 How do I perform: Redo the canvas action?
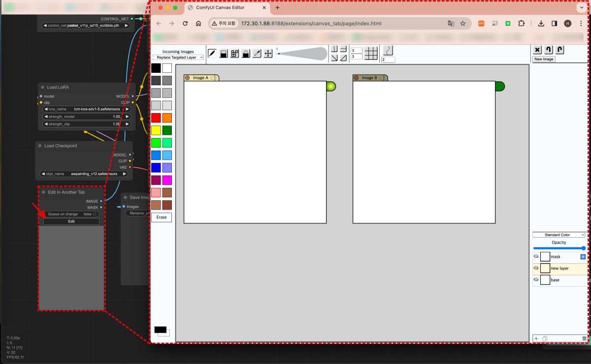(x=560, y=50)
